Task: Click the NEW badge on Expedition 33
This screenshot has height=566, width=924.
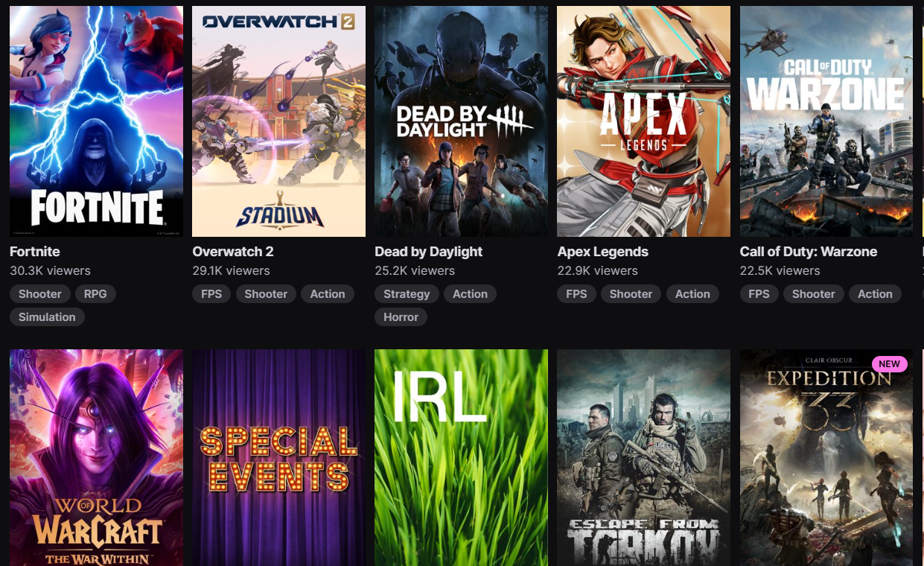Action: click(890, 364)
